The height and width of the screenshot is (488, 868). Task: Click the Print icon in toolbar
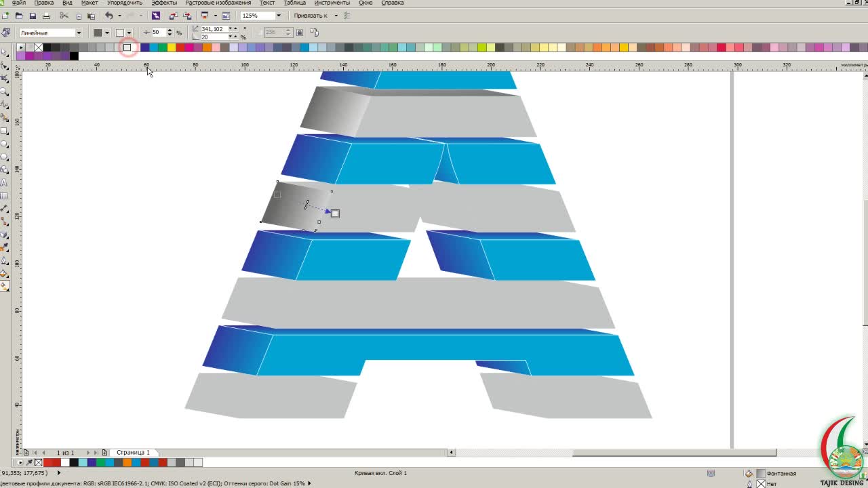coord(46,16)
